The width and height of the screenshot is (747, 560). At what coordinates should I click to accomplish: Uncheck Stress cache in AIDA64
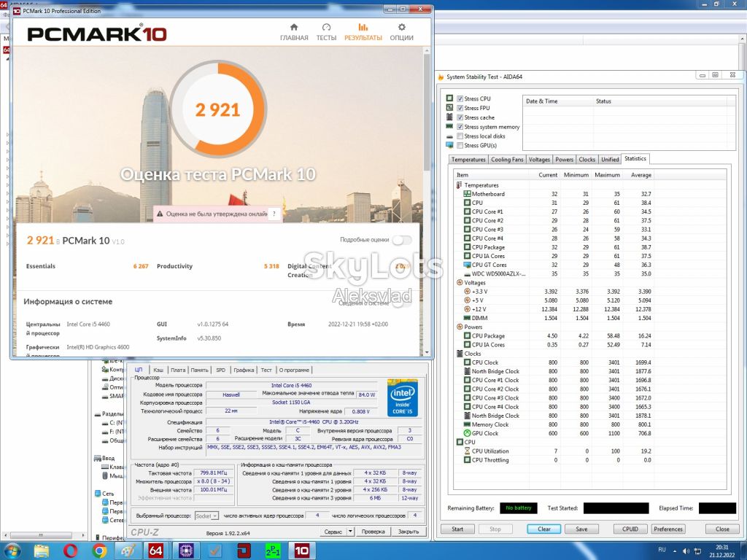[460, 117]
